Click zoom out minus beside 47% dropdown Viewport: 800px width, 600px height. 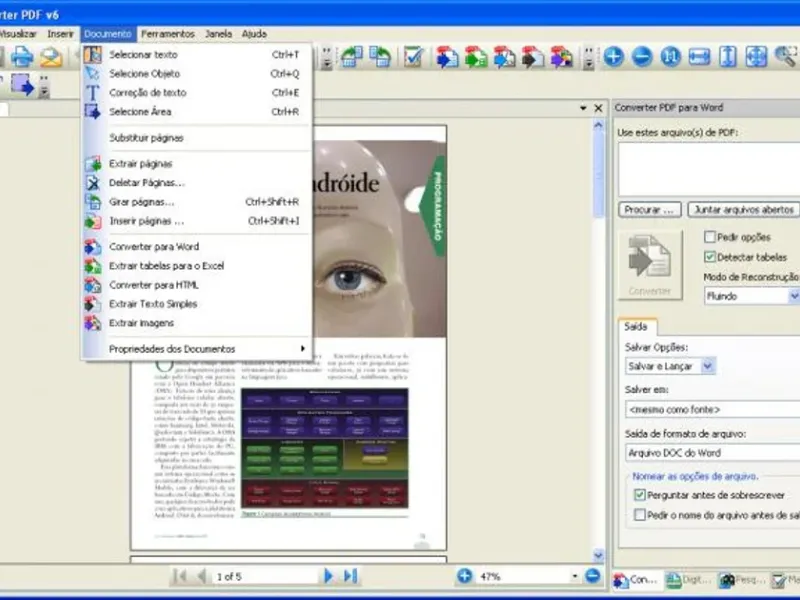pos(592,576)
